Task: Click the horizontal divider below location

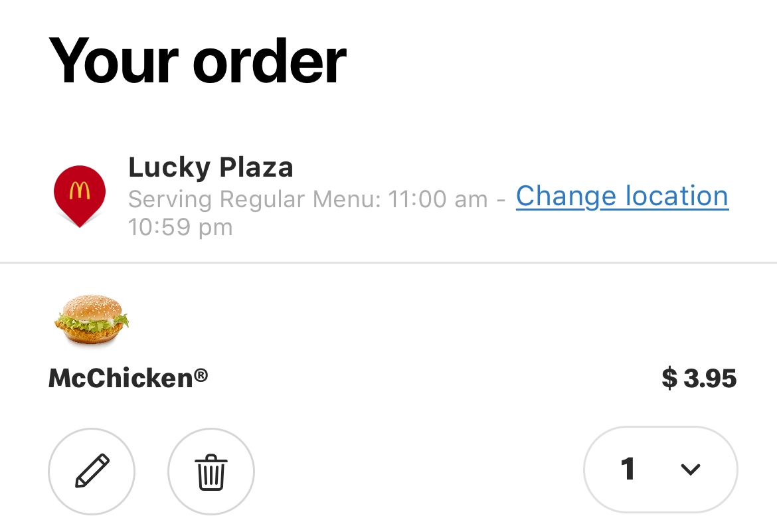Action: (x=388, y=262)
